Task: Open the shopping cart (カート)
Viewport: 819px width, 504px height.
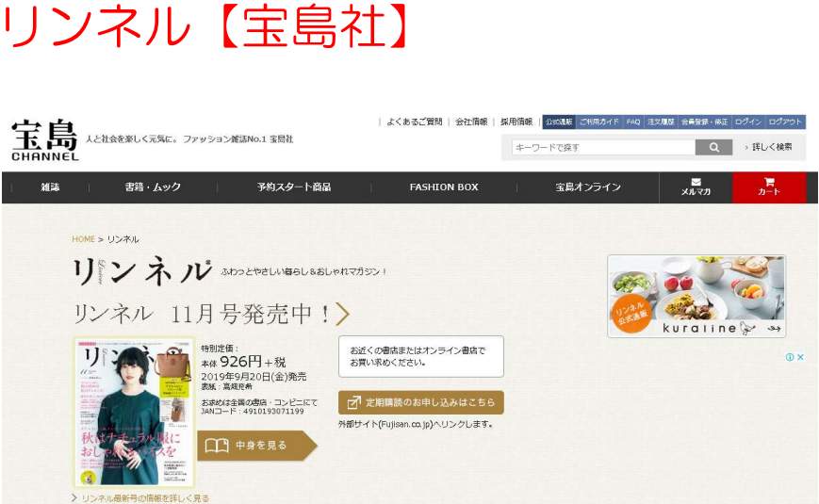Action: tap(769, 187)
